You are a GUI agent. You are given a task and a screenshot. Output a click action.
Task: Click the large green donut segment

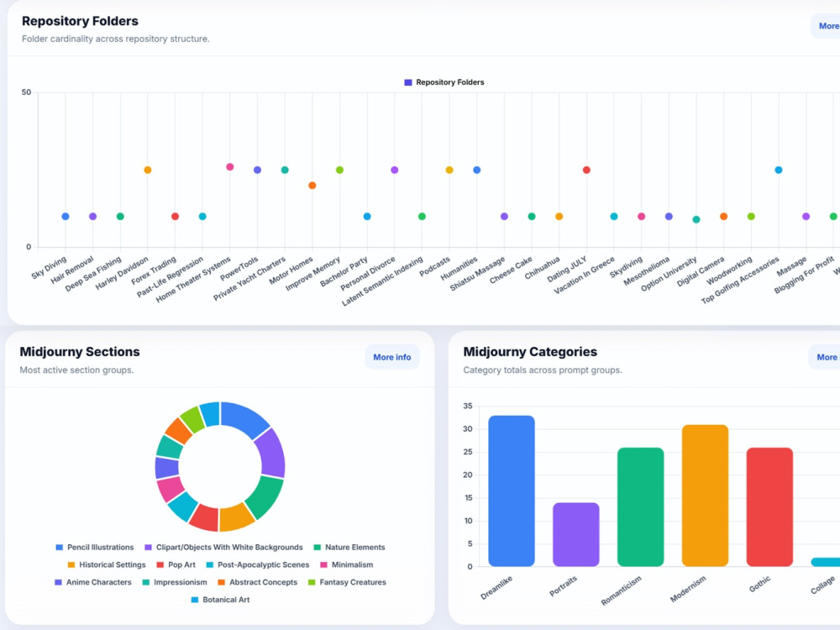point(265,496)
